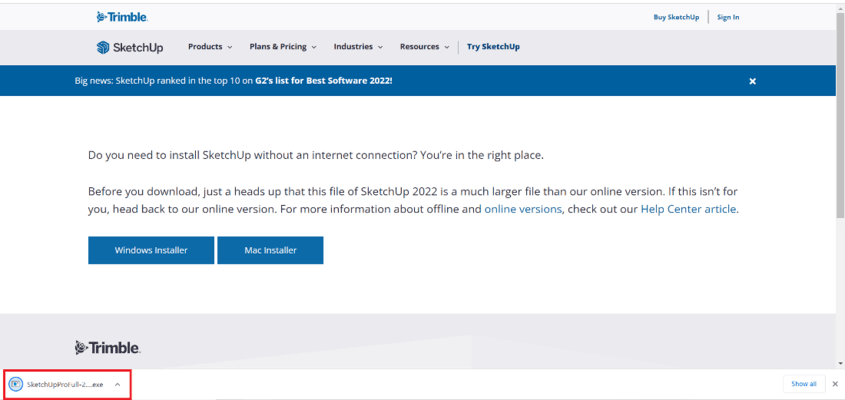This screenshot has height=400, width=845.
Task: Open the Try SketchUp link
Action: click(x=493, y=47)
